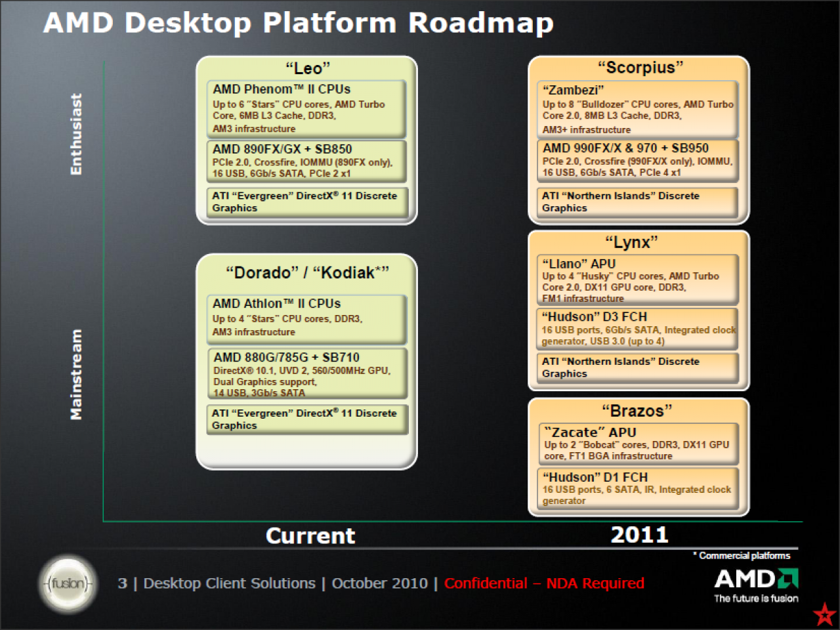Click the Confidential – NDA Required text
The image size is (840, 630).
(544, 583)
